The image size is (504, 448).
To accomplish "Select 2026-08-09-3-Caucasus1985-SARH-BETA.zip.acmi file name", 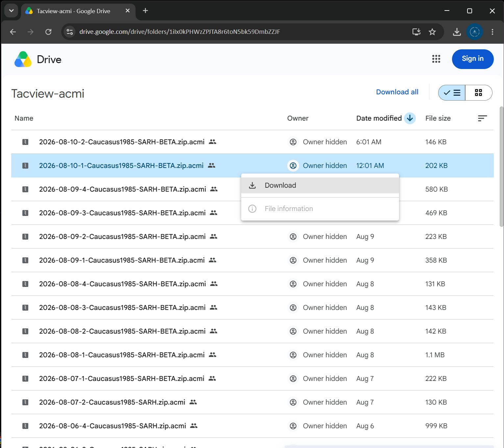I will point(122,213).
